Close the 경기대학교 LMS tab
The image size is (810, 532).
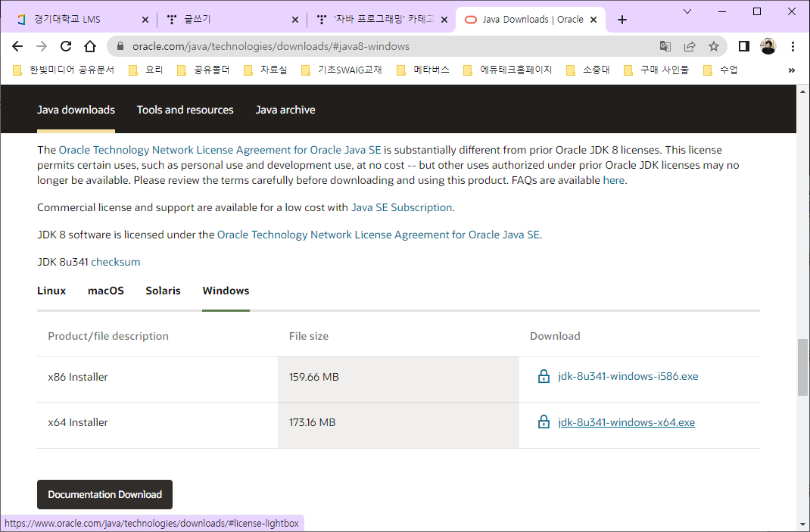click(145, 20)
